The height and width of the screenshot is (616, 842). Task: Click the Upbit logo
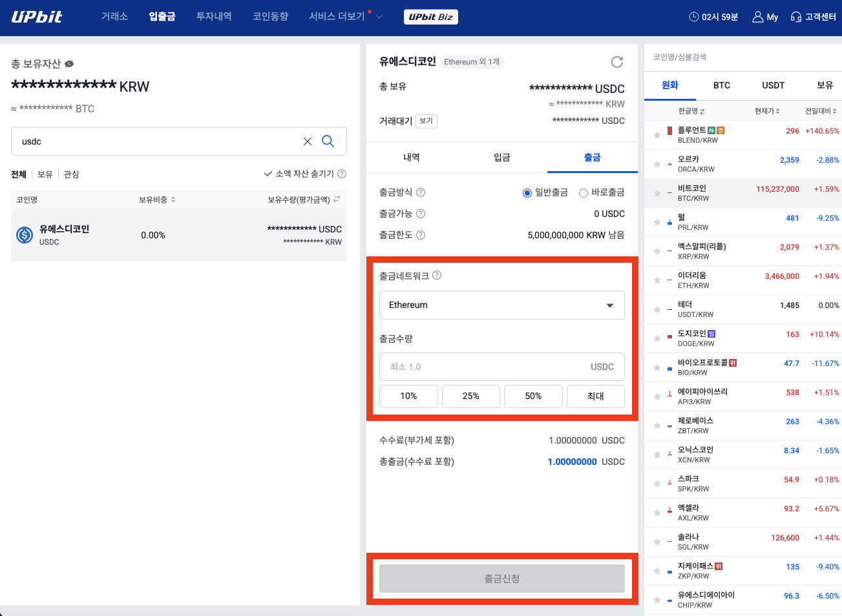tap(37, 17)
